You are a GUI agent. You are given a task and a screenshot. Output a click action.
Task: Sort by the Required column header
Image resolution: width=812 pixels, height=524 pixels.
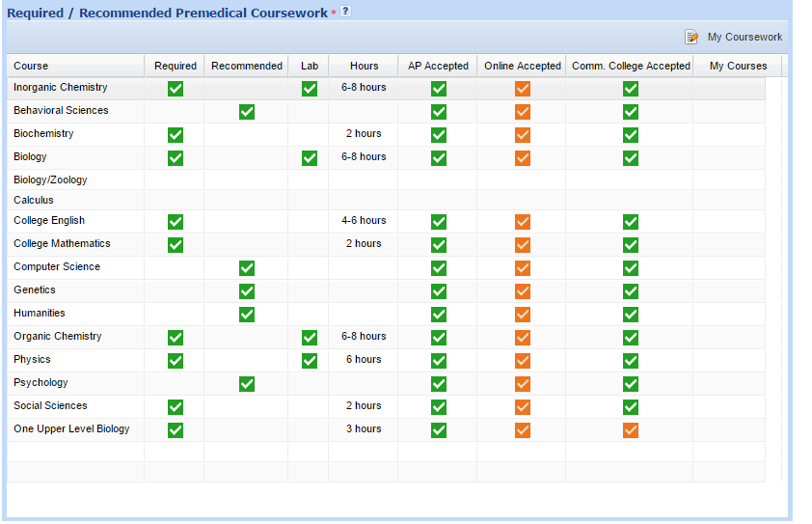tap(175, 66)
